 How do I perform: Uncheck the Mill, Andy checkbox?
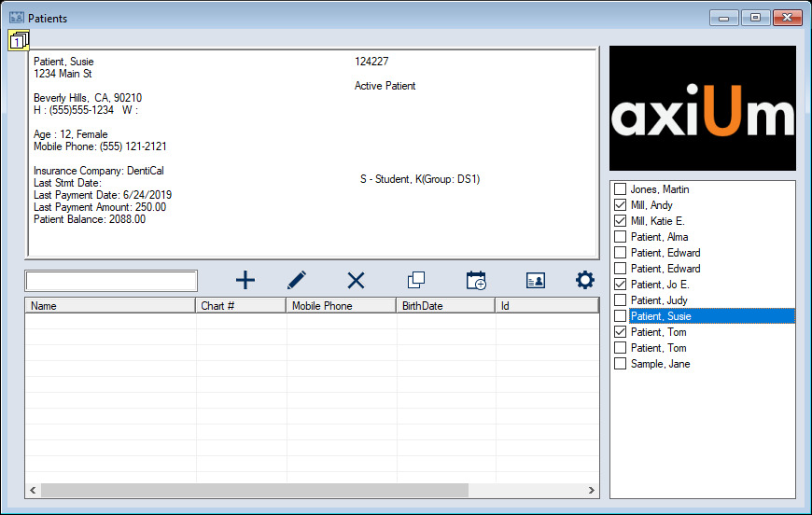click(x=621, y=205)
